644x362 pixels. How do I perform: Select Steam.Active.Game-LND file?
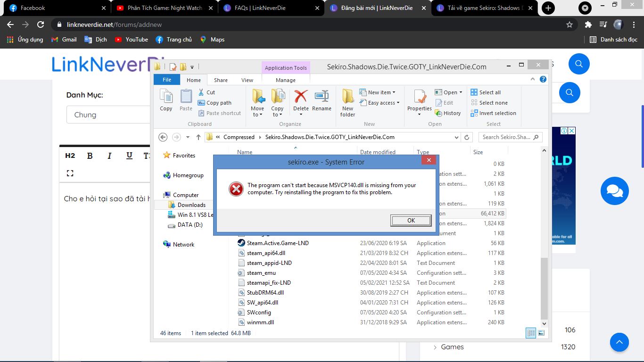(x=278, y=243)
